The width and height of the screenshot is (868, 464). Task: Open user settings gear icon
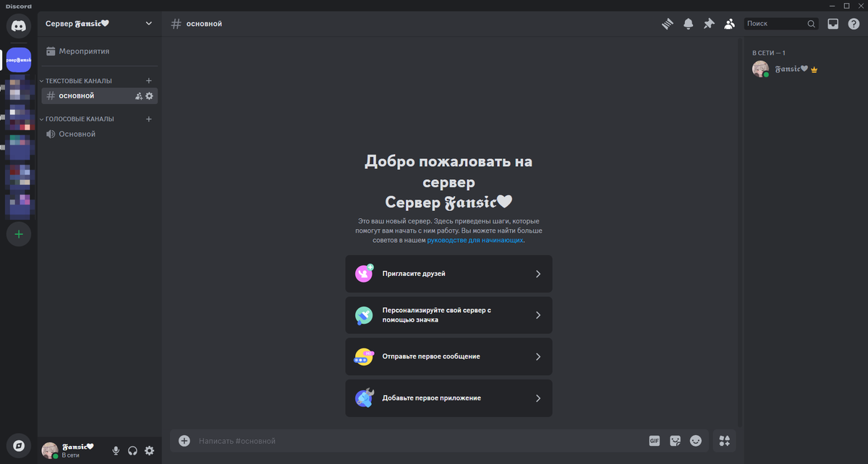click(150, 450)
